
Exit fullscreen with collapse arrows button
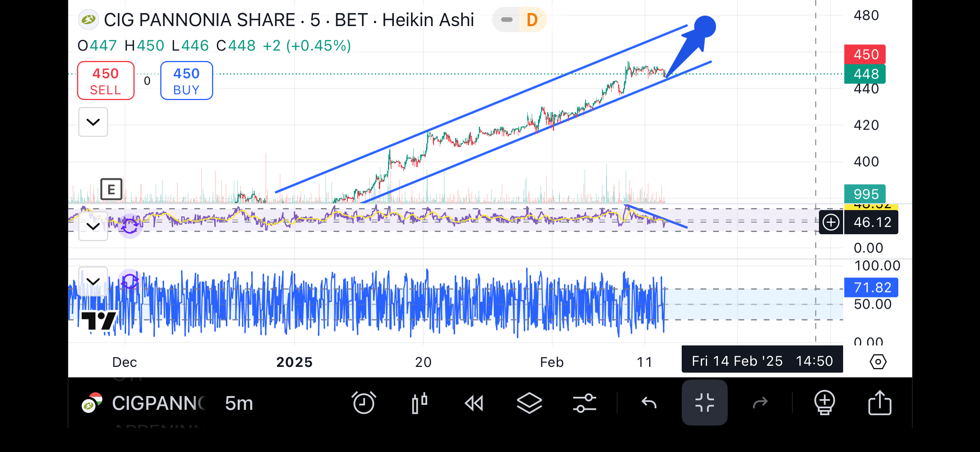tap(704, 403)
